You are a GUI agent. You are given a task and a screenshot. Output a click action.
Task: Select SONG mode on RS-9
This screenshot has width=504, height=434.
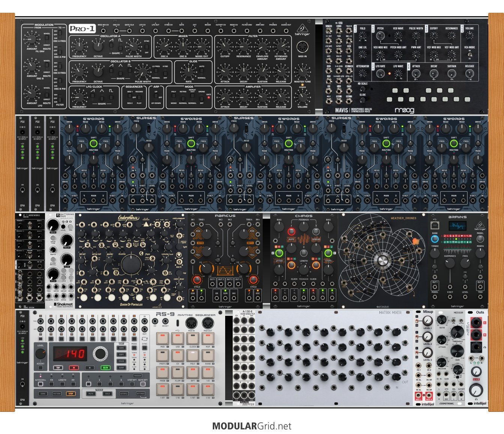click(x=43, y=394)
